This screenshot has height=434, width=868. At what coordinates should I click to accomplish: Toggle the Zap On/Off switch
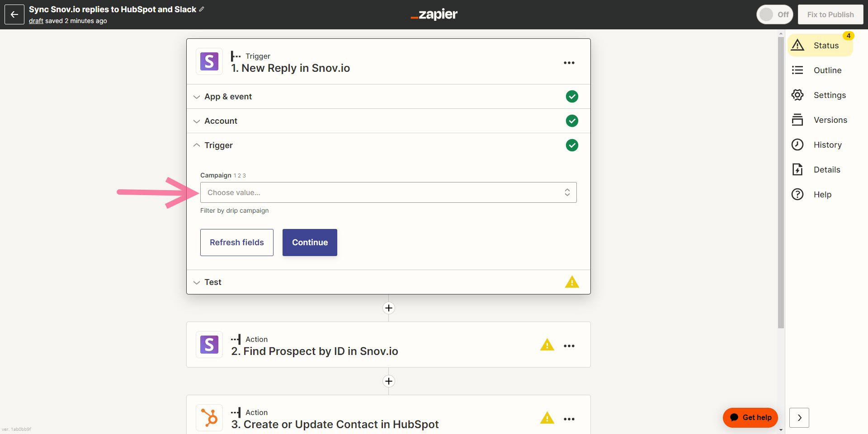(x=775, y=14)
